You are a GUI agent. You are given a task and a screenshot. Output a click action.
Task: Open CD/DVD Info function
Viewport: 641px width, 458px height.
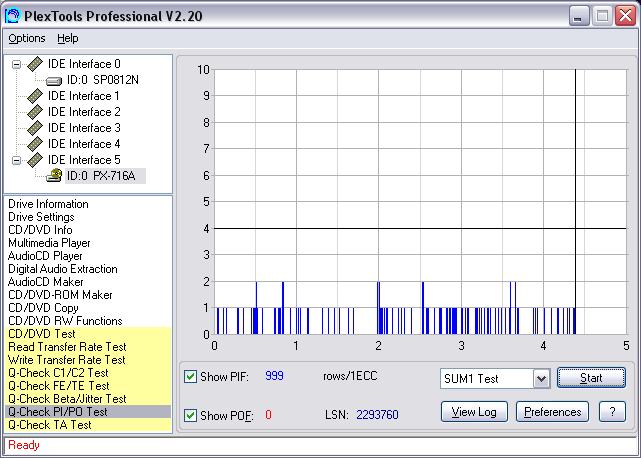click(x=40, y=230)
